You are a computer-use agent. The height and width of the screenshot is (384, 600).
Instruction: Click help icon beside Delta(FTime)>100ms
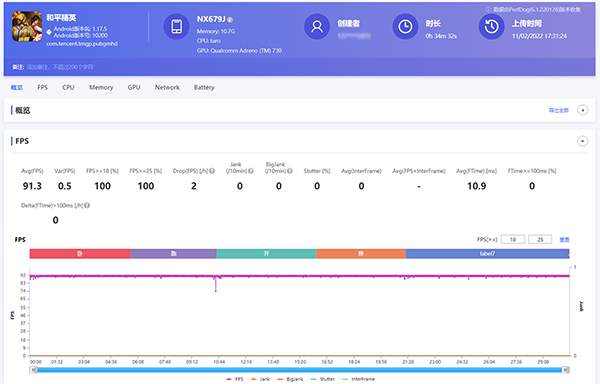click(x=87, y=205)
